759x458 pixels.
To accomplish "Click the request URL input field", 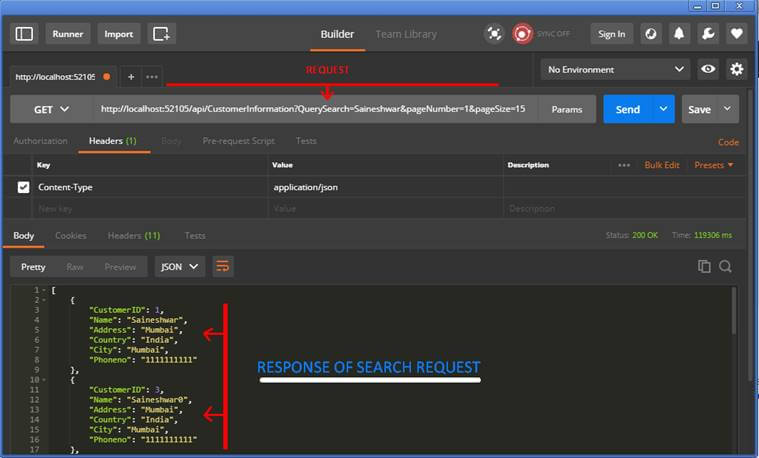I will (x=315, y=109).
